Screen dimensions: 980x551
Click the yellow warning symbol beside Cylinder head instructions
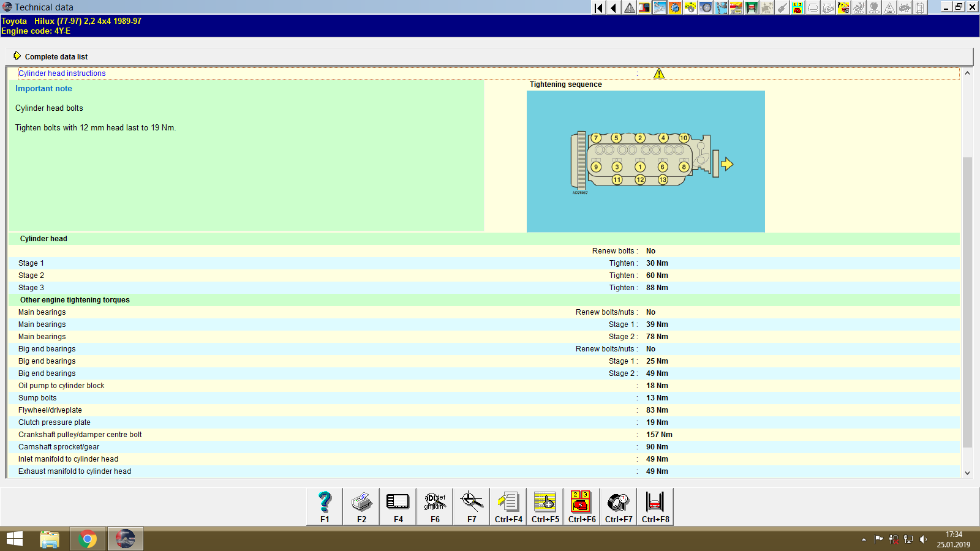coord(660,73)
